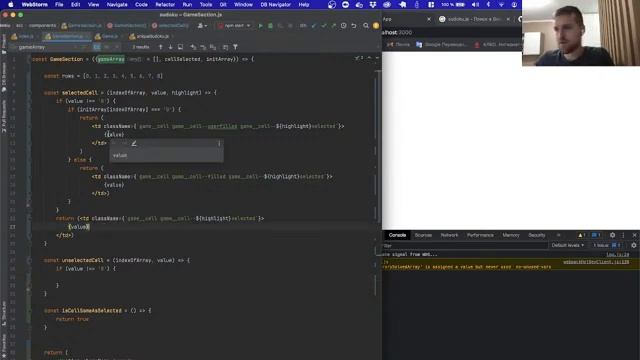Click the components breadcrumb in navigation bar
The width and height of the screenshot is (640, 360).
click(x=42, y=26)
